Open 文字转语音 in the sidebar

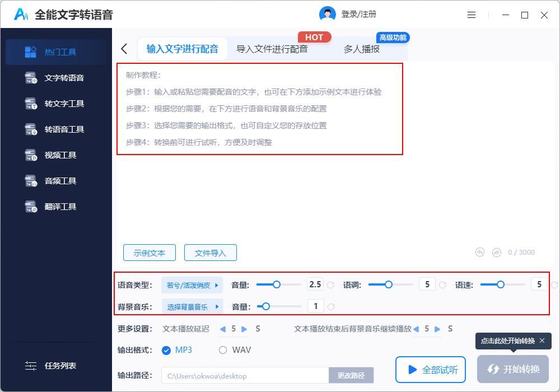[56, 78]
